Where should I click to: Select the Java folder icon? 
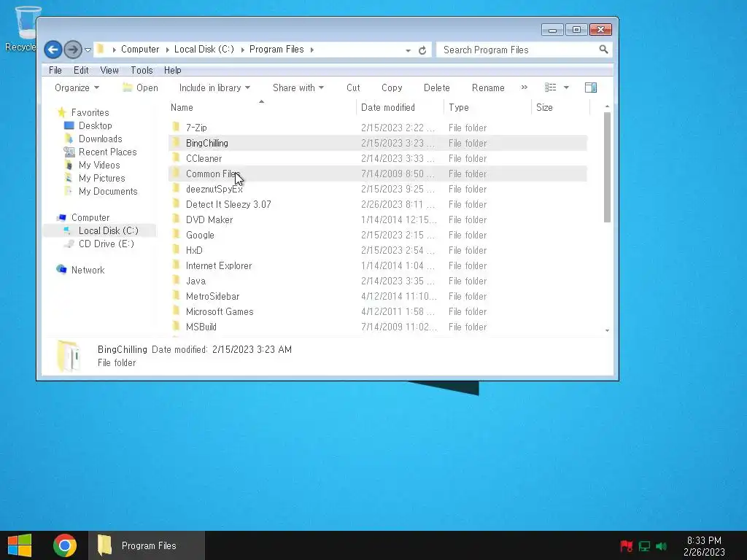pyautogui.click(x=176, y=281)
